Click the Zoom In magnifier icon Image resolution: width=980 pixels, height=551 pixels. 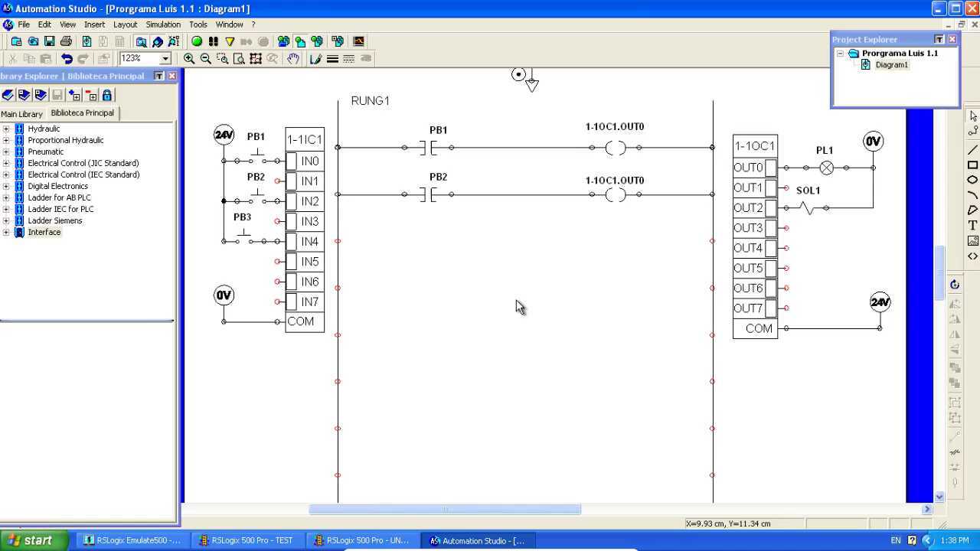189,59
